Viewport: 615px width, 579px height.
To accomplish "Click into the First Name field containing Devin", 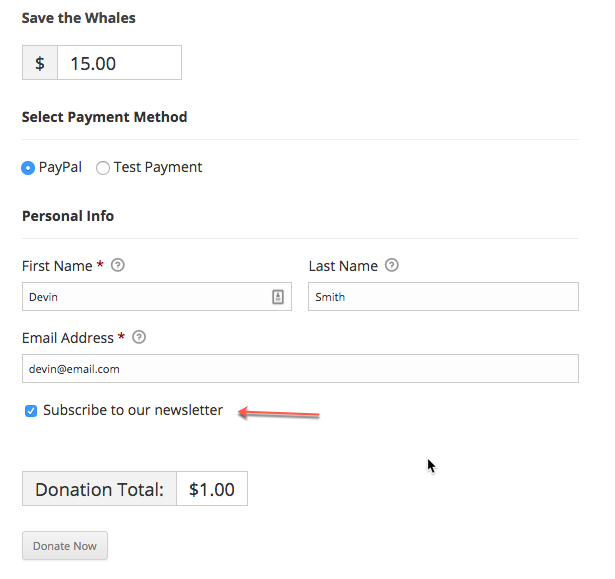I will click(157, 297).
